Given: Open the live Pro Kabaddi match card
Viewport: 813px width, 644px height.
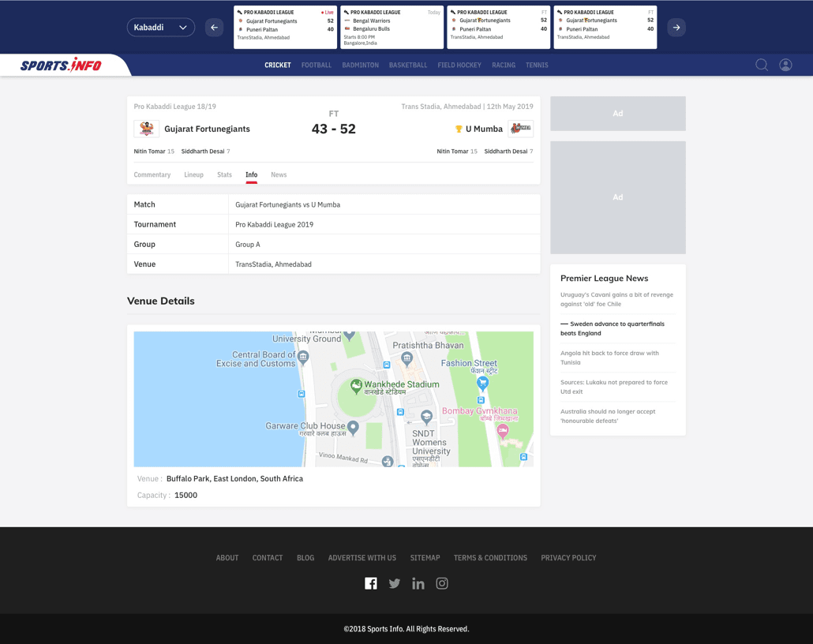Looking at the screenshot, I should [x=285, y=28].
